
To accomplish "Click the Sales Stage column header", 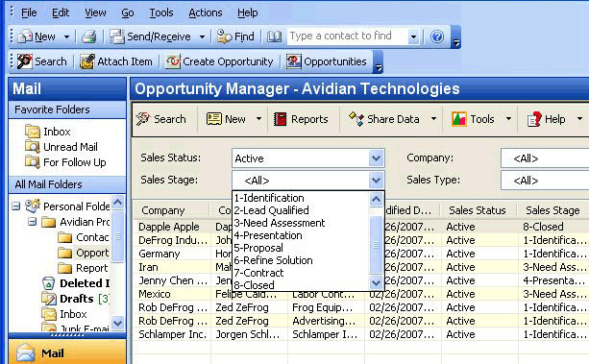I will click(552, 210).
